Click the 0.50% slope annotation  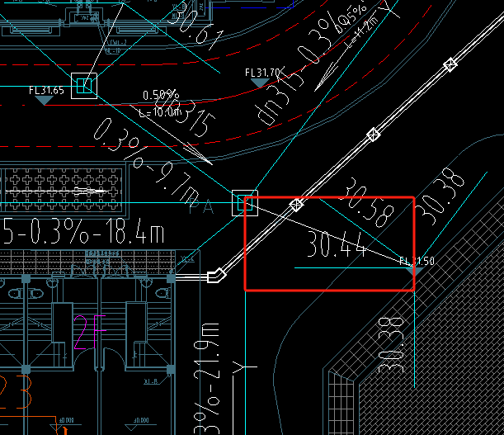(161, 95)
